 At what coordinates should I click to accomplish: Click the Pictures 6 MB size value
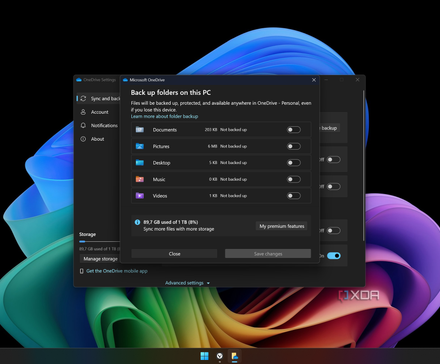212,146
